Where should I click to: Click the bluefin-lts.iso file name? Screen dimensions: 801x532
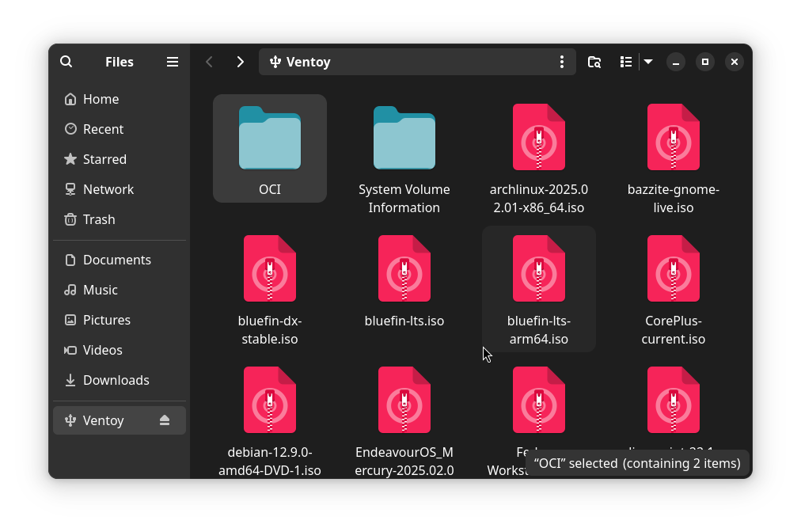404,321
